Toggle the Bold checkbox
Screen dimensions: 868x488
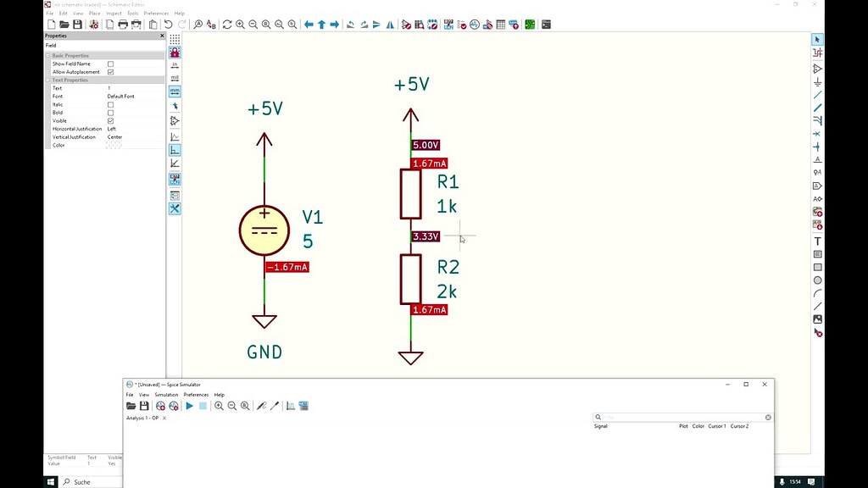click(110, 113)
